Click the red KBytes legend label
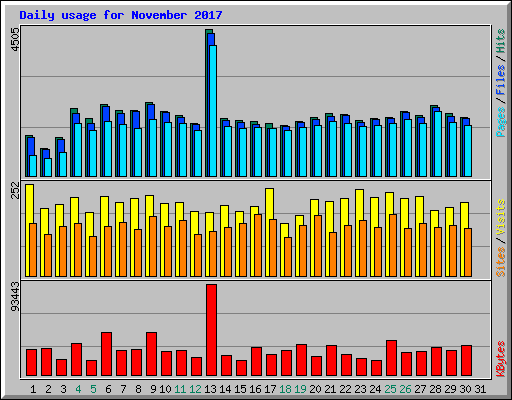Viewport: 512px width, 400px height. point(501,359)
